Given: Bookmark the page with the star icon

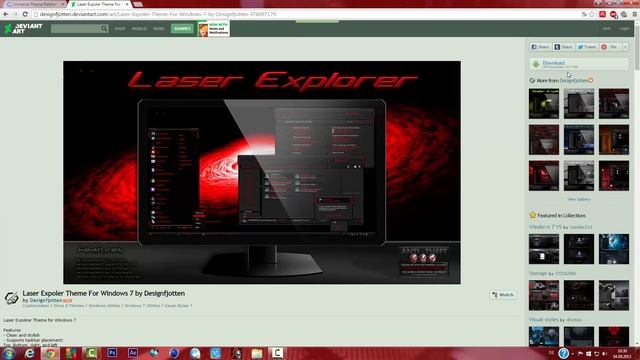Looking at the screenshot, I should (x=592, y=14).
